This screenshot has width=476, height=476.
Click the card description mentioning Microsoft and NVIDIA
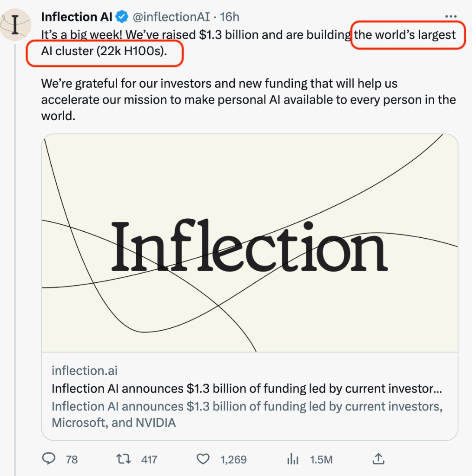246,414
